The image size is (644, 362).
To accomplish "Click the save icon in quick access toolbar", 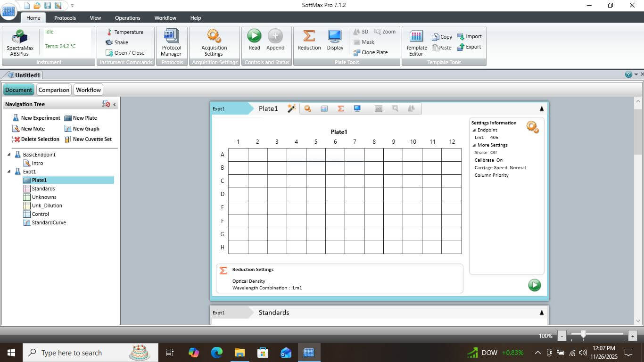I will point(47,5).
